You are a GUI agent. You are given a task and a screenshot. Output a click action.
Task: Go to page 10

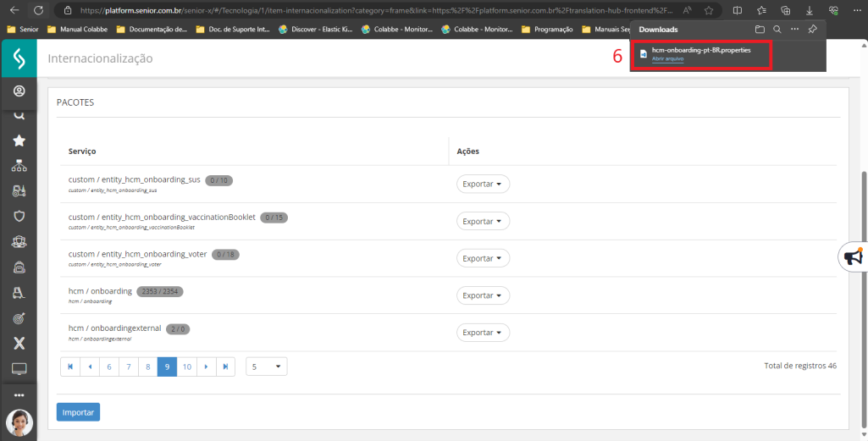point(187,367)
